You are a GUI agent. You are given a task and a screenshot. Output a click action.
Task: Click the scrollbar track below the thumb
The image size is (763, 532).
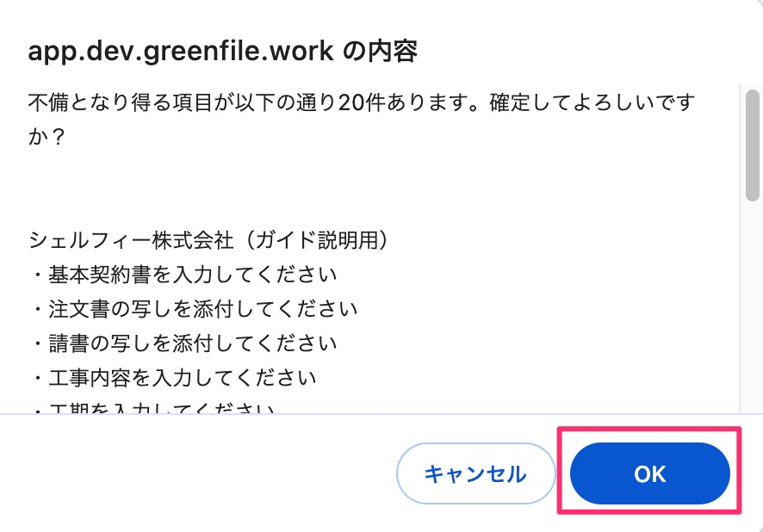(750, 301)
